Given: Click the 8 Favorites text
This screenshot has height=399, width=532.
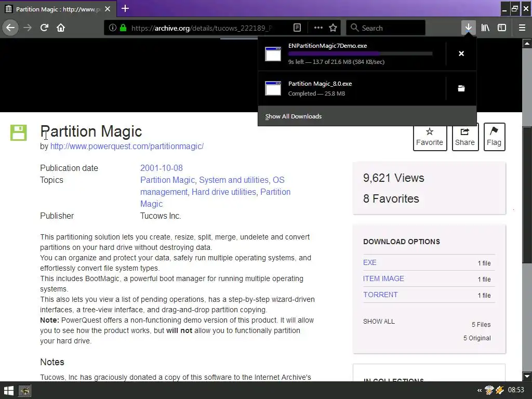Looking at the screenshot, I should [391, 198].
